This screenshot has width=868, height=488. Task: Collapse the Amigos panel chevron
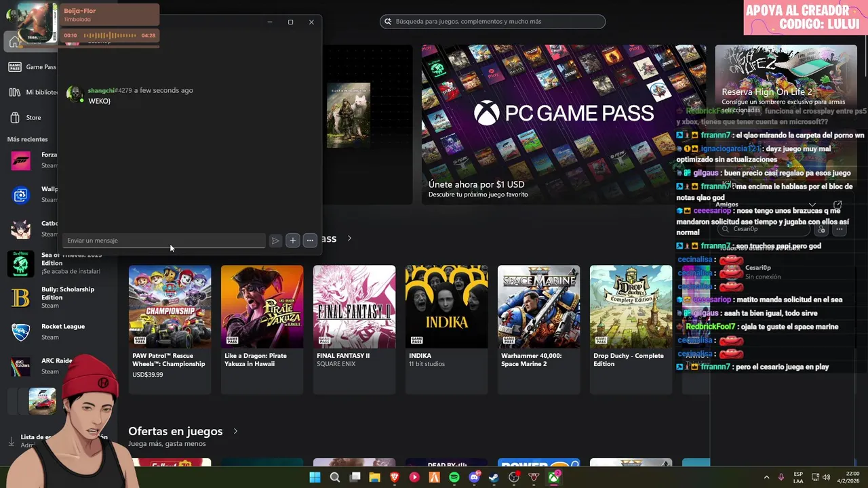pos(812,205)
